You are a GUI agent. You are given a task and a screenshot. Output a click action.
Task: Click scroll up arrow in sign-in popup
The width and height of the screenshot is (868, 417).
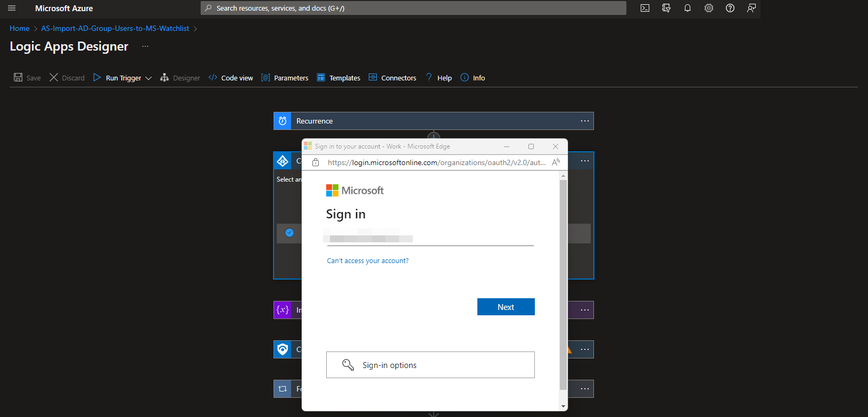tap(564, 175)
